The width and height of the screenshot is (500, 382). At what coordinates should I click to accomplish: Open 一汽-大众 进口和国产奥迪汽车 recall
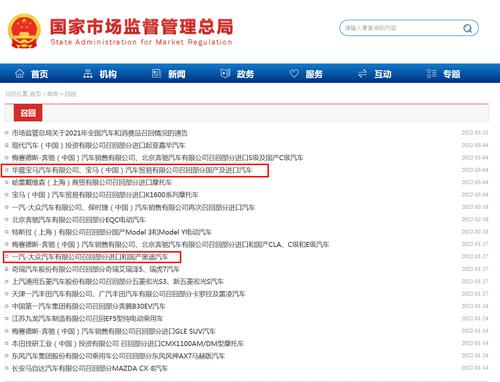pyautogui.click(x=90, y=257)
